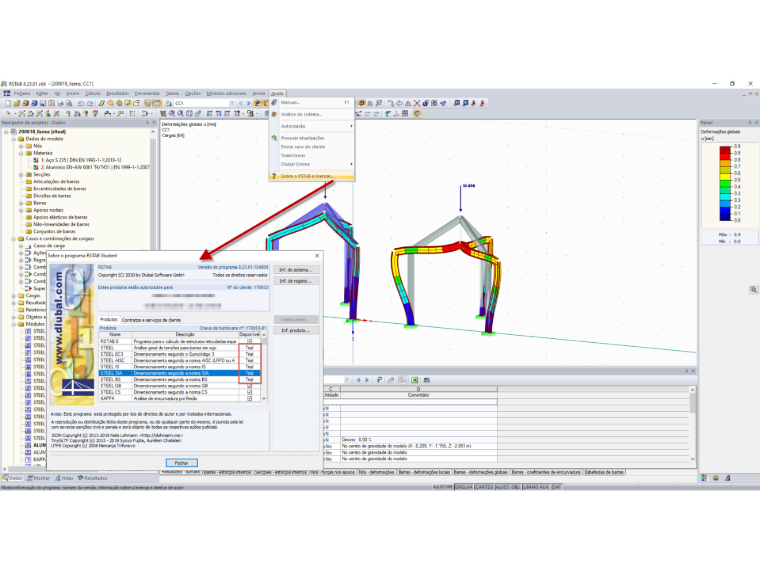The height and width of the screenshot is (570, 760).
Task: Toggle the LINHAS AUX status bar mode
Action: pyautogui.click(x=536, y=487)
